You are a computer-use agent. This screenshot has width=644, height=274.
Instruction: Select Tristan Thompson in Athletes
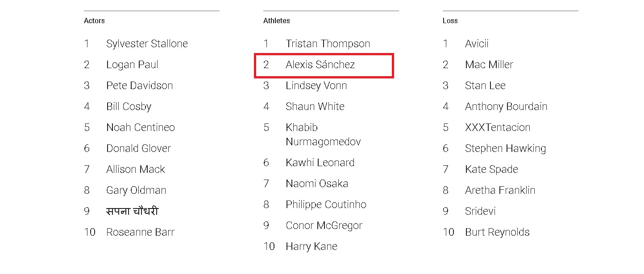[x=328, y=44]
